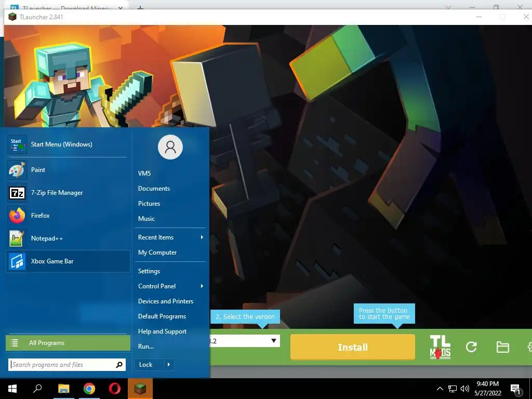Open the notification center icon
Image resolution: width=532 pixels, height=399 pixels.
[x=515, y=389]
